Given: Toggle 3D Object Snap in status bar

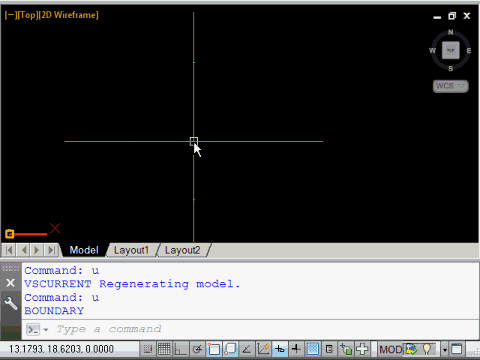Looking at the screenshot, I should [230, 349].
